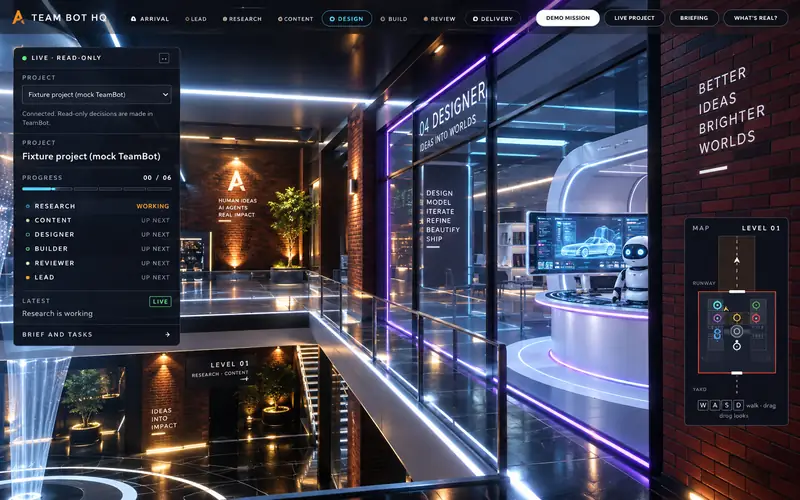
Task: Click the purple station marker on the map
Action: [717, 318]
